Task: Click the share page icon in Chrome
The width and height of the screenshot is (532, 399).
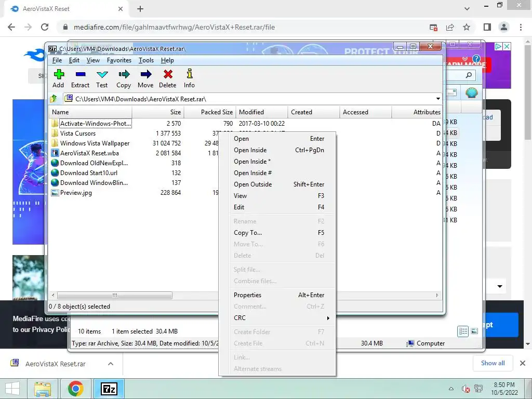Action: point(450,27)
